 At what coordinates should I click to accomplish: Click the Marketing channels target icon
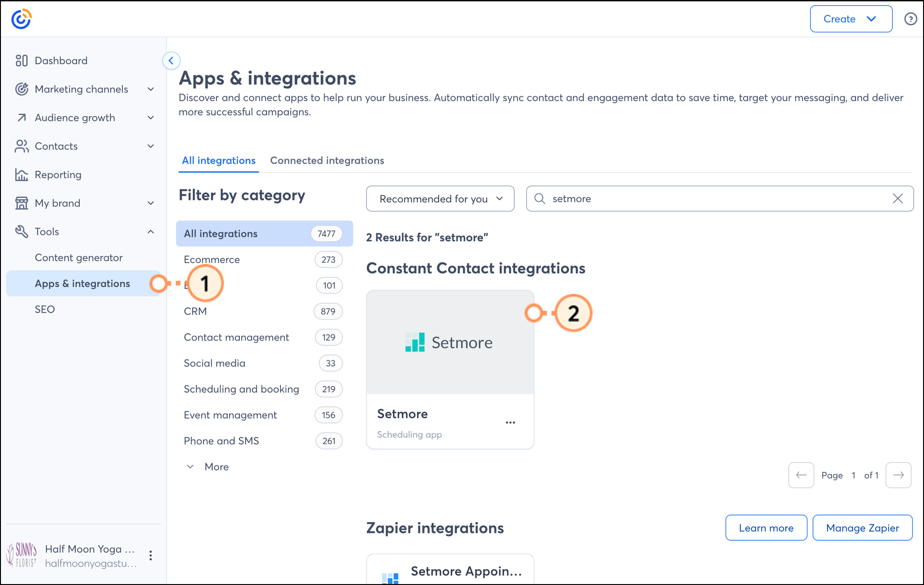(21, 89)
